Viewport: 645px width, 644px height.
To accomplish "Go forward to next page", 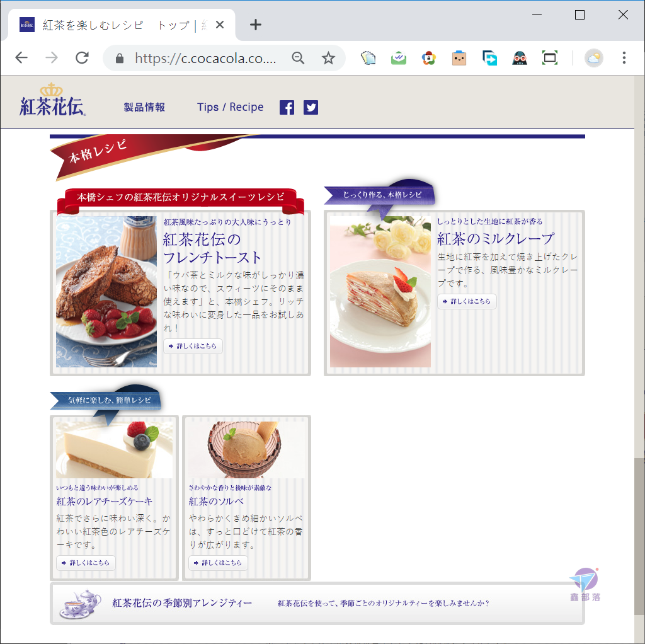I will [x=52, y=58].
